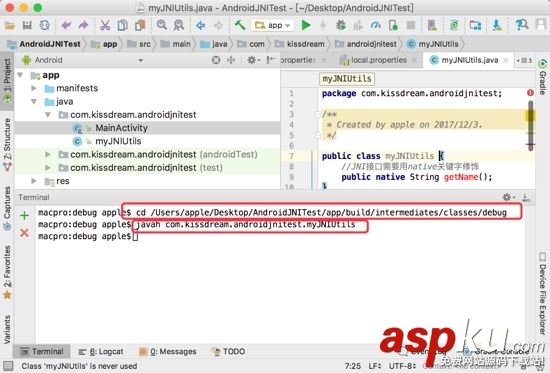Close the myJNIUtils.java editor tab
The width and height of the screenshot is (550, 373).
pyautogui.click(x=505, y=60)
